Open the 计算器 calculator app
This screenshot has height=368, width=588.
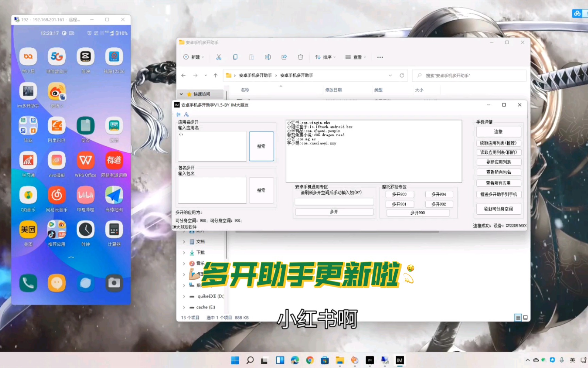[x=114, y=229]
